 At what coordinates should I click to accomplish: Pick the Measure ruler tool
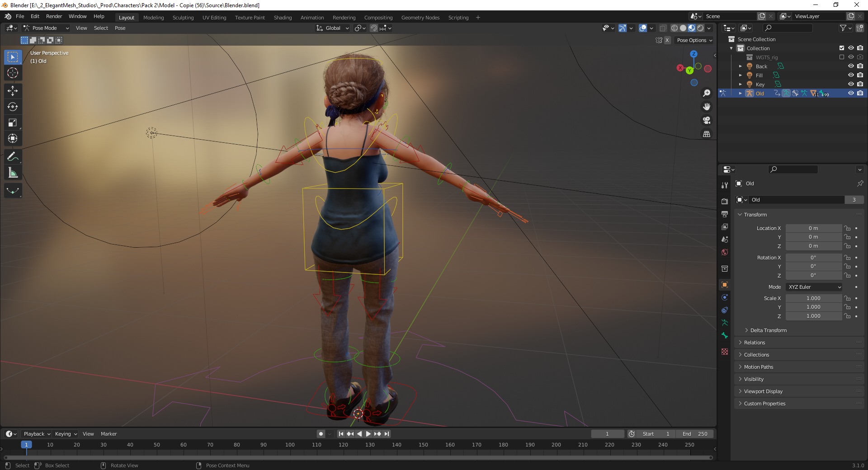[13, 173]
